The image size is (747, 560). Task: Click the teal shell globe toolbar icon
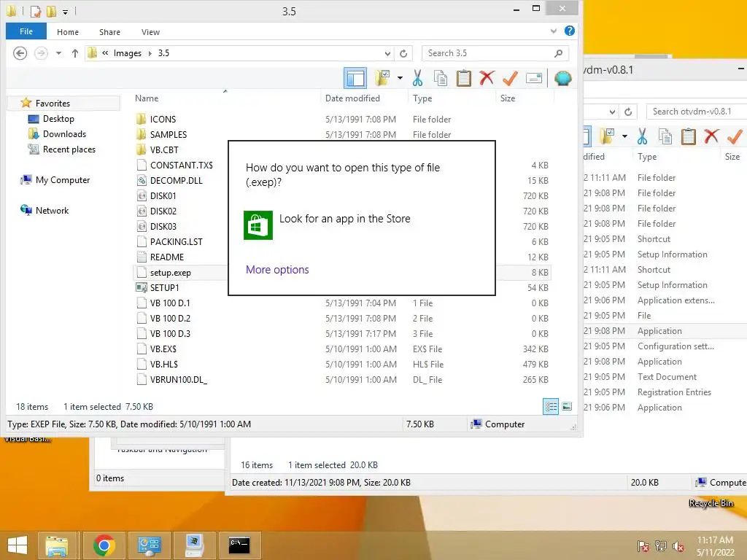(562, 78)
